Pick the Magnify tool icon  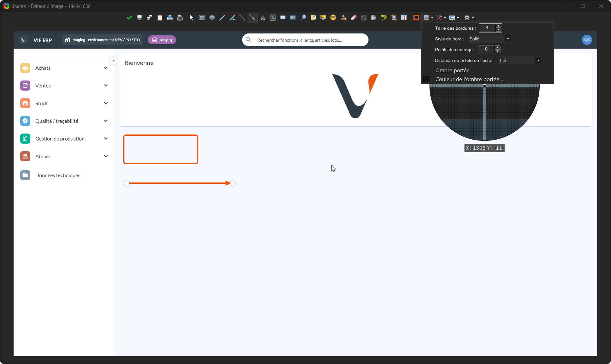click(x=303, y=18)
